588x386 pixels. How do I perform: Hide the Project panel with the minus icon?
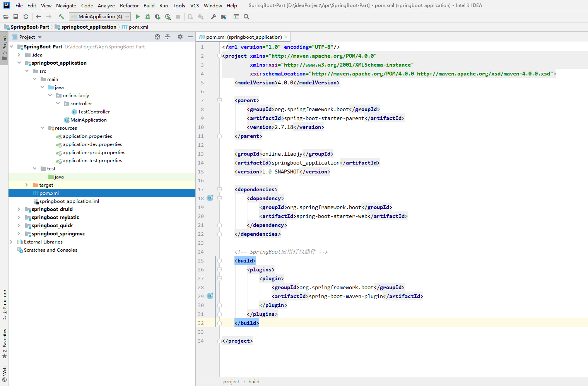point(190,37)
